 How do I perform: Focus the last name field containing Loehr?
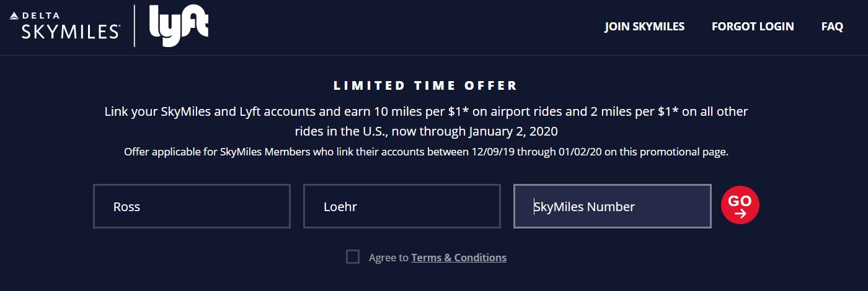402,206
